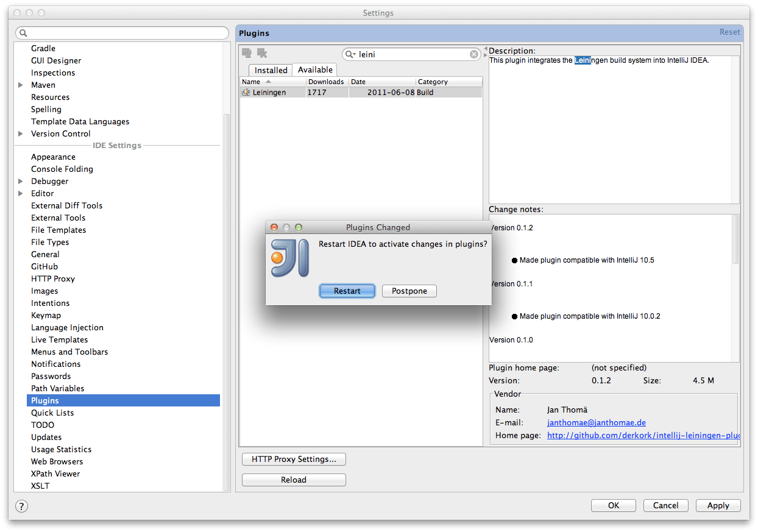This screenshot has width=758, height=532.
Task: Expand the Maven settings node
Action: [x=21, y=85]
